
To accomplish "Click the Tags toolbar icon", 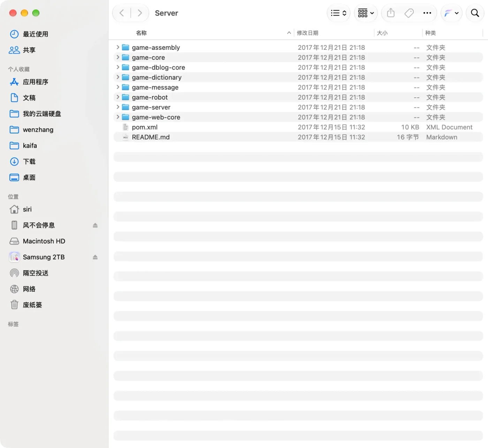I will coord(409,13).
